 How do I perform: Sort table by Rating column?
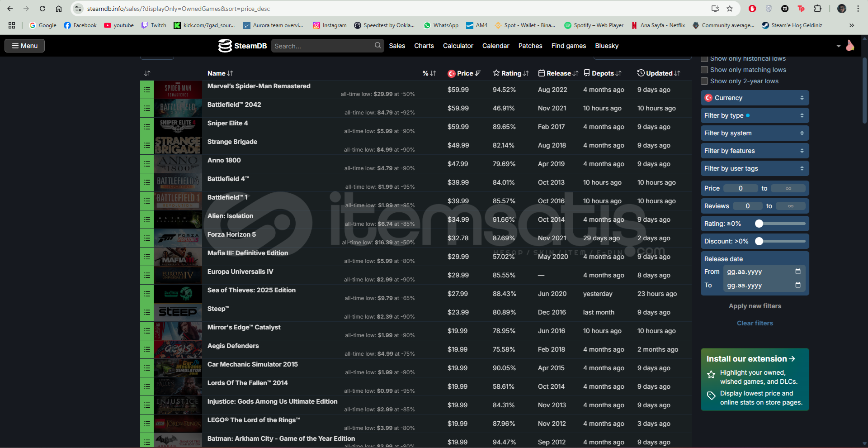(x=511, y=73)
